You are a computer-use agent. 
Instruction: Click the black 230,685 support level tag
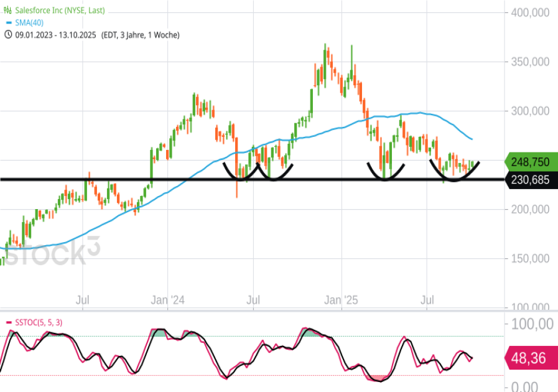tap(529, 180)
